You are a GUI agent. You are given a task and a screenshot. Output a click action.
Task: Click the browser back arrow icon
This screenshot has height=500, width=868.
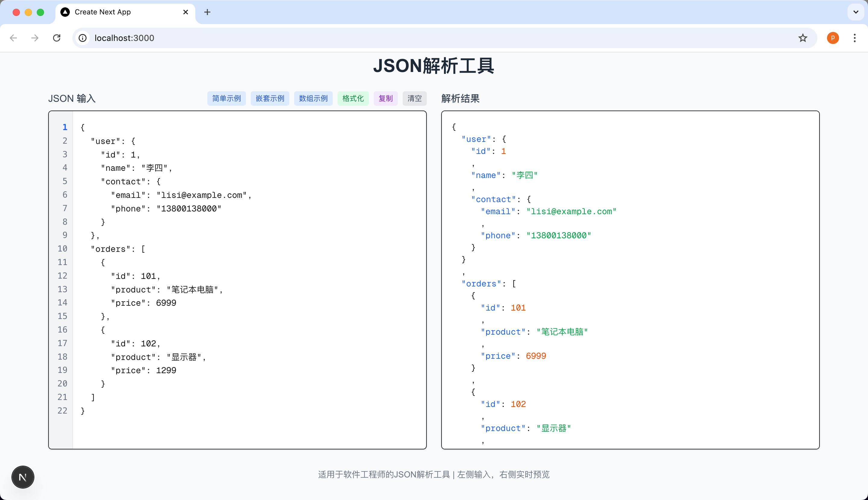coord(13,38)
